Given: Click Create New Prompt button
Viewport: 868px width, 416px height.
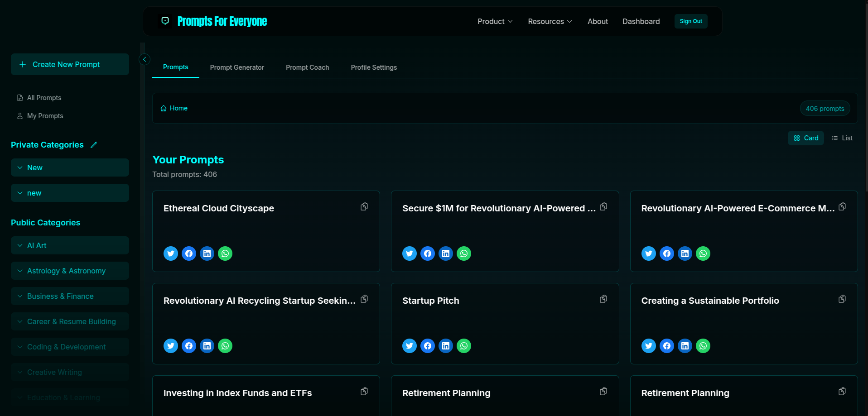Looking at the screenshot, I should (70, 64).
